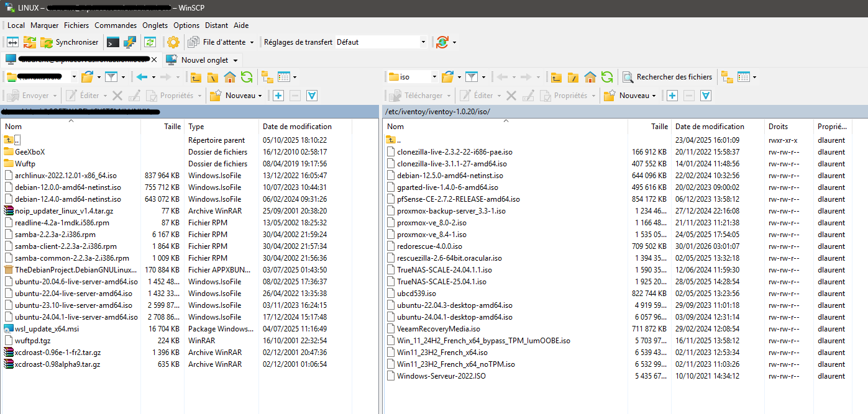Open the remote iso directory dropdown
The width and height of the screenshot is (868, 414).
432,77
